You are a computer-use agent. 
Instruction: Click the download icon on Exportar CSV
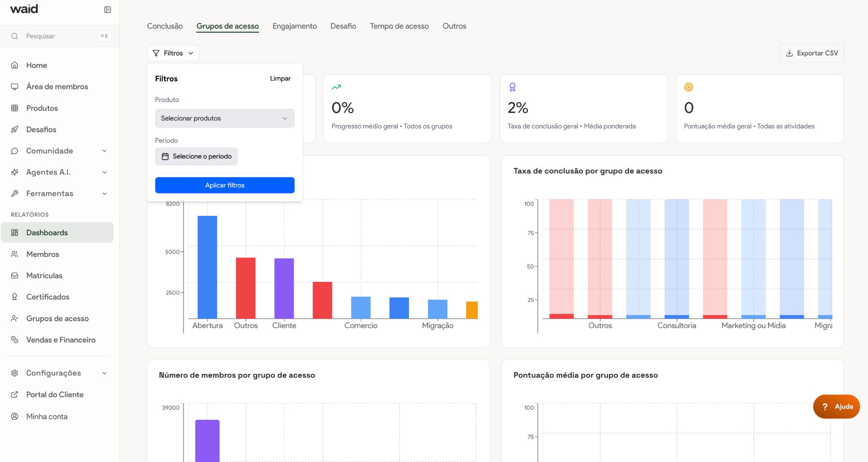789,53
